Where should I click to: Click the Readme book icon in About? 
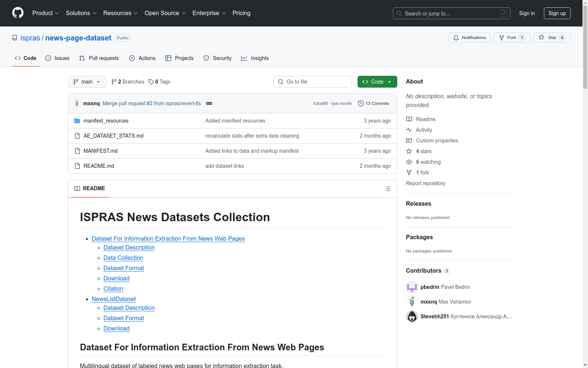click(x=409, y=119)
